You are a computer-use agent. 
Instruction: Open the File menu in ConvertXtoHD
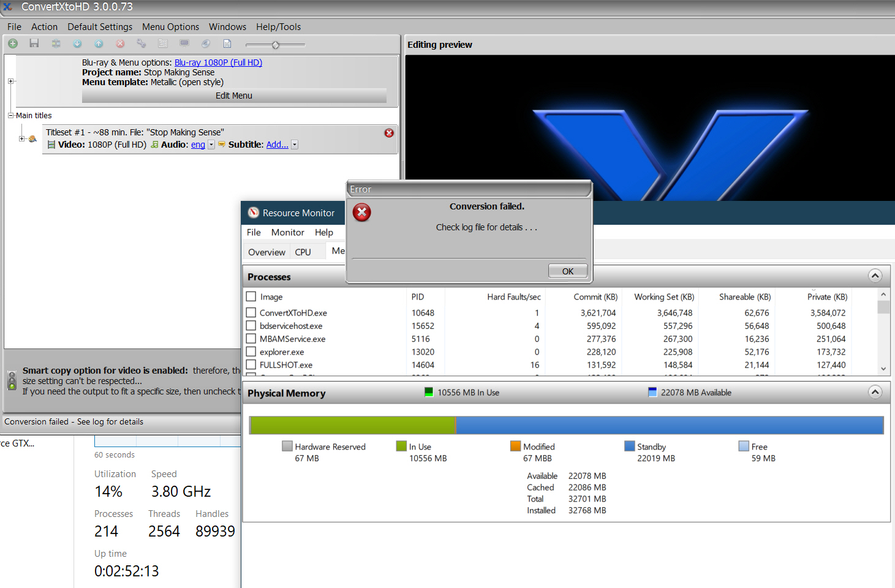(x=14, y=27)
